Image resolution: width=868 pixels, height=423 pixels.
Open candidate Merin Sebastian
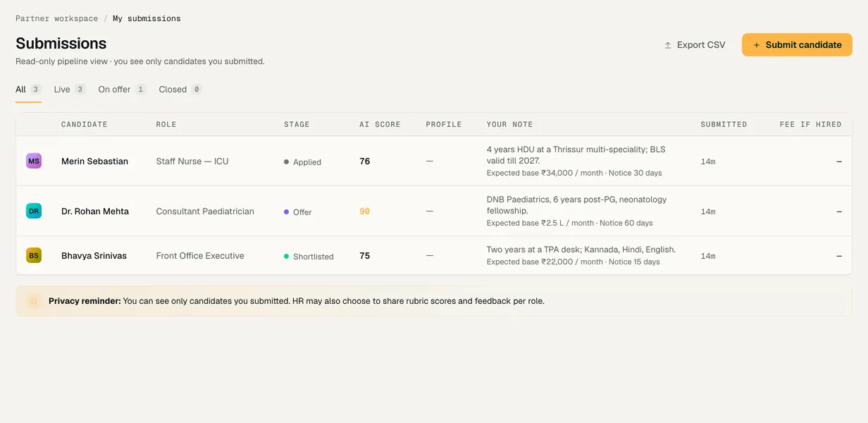[x=94, y=161]
